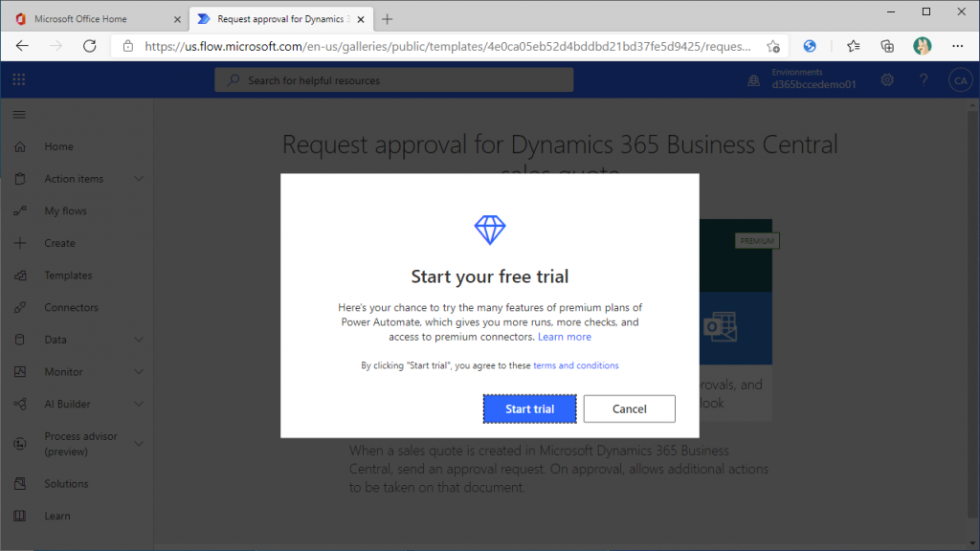Click the AI Builder icon

coord(20,405)
